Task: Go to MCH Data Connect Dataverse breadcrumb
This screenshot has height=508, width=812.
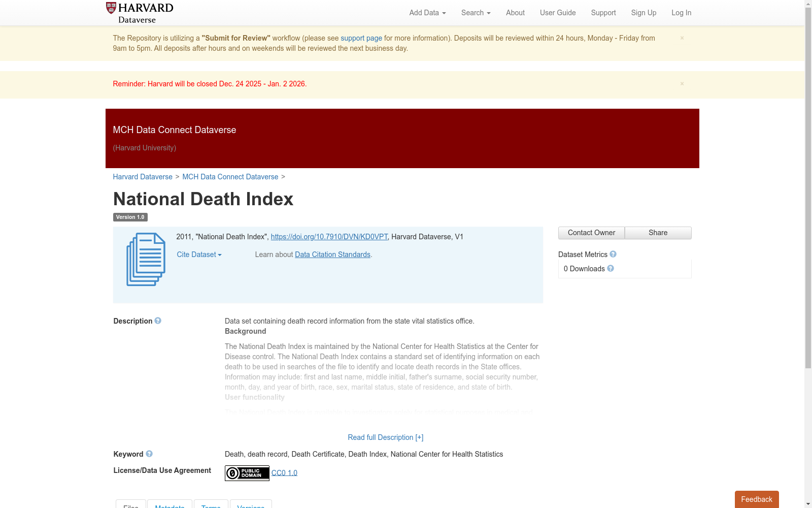Action: [230, 177]
